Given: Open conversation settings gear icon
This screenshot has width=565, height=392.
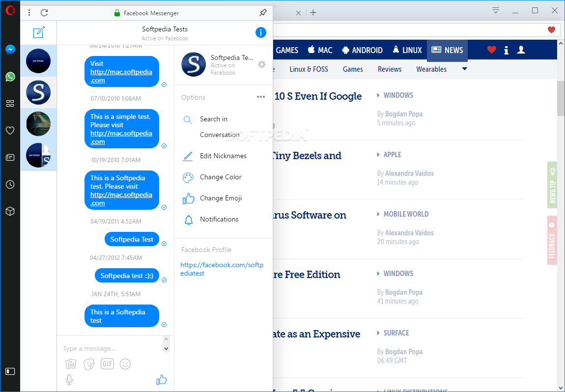Looking at the screenshot, I should [x=262, y=64].
